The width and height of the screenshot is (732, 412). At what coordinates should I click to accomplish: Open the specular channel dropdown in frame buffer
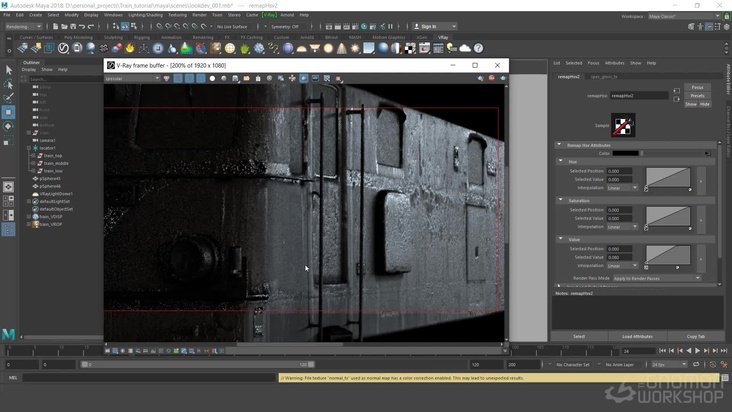(x=130, y=78)
